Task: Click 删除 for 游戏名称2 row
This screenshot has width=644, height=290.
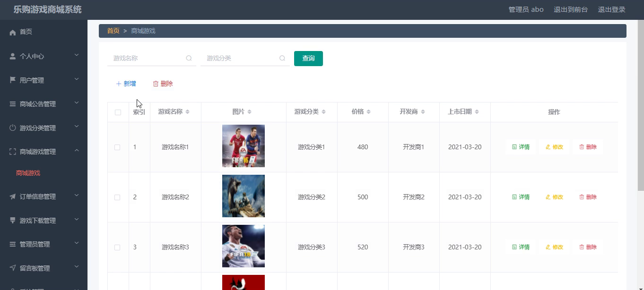Action: tap(588, 197)
